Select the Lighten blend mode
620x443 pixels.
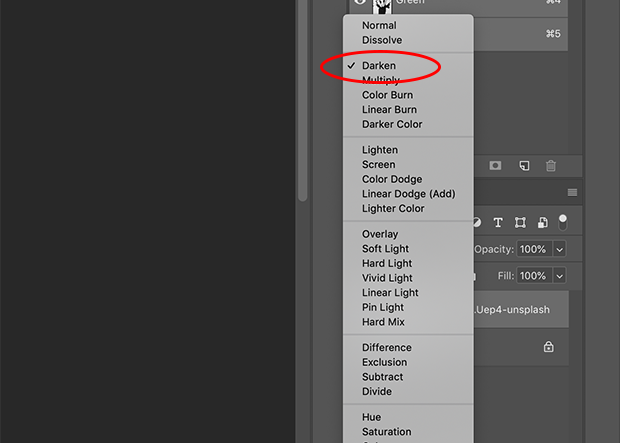click(x=408, y=150)
